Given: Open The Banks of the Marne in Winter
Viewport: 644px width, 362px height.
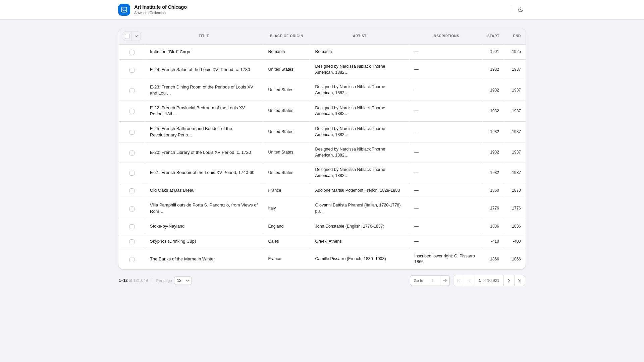Looking at the screenshot, I should pos(182,259).
